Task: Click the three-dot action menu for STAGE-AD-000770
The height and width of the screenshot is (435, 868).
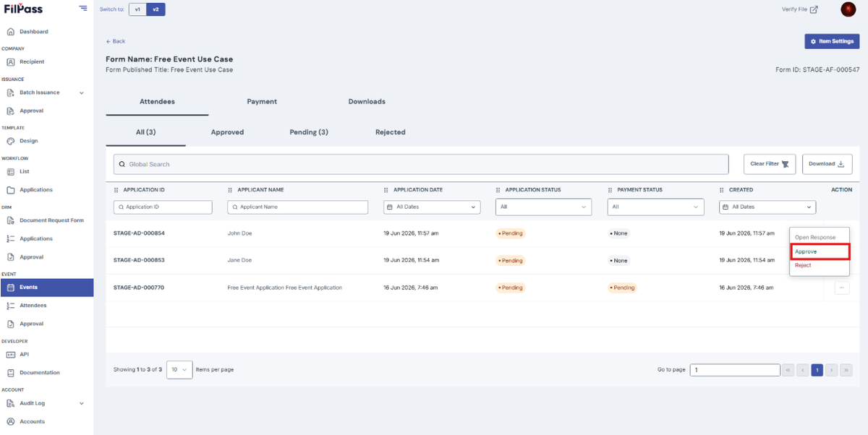Action: [842, 288]
